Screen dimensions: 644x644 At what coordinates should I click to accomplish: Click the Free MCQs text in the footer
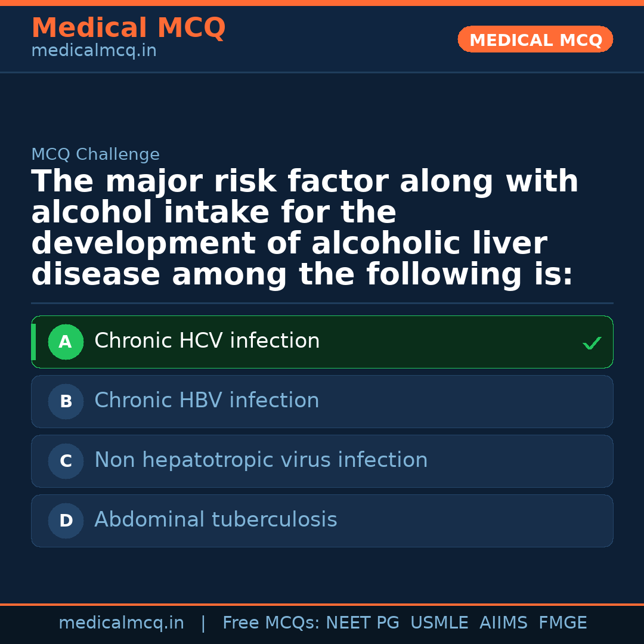(271, 623)
